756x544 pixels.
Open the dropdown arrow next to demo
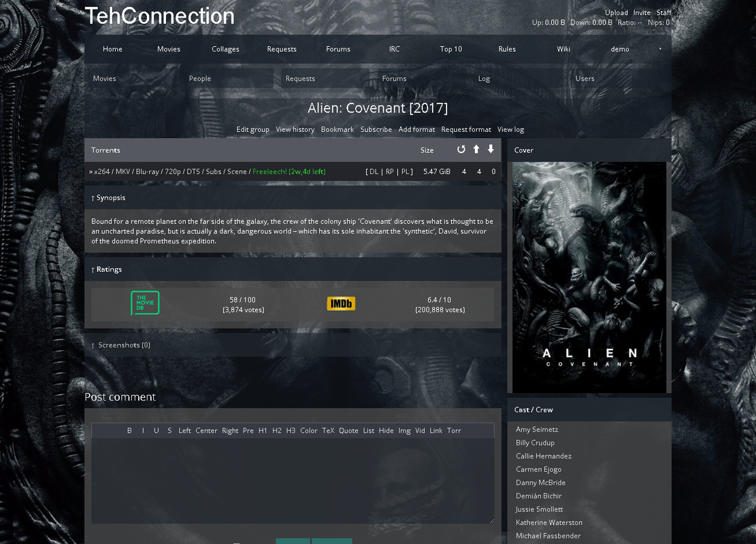point(660,49)
